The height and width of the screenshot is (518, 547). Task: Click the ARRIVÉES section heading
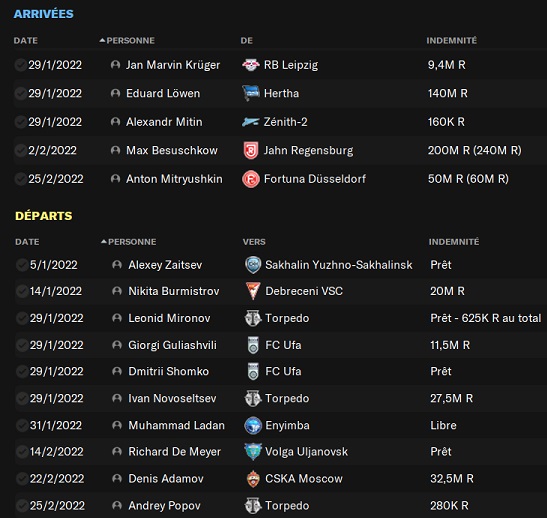point(44,14)
